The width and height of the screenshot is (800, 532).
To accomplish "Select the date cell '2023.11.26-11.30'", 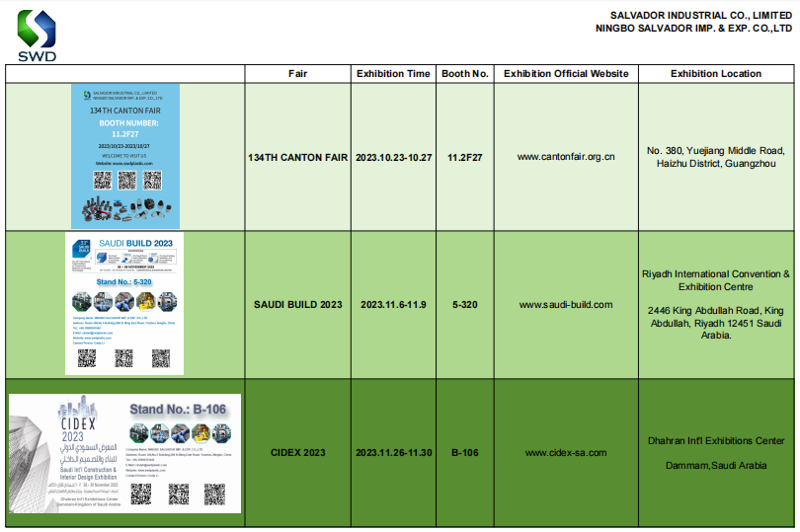I will (x=393, y=452).
